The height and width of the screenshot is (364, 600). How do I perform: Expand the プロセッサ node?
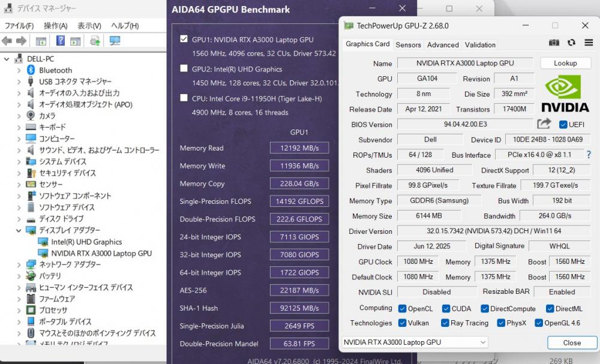(19, 310)
